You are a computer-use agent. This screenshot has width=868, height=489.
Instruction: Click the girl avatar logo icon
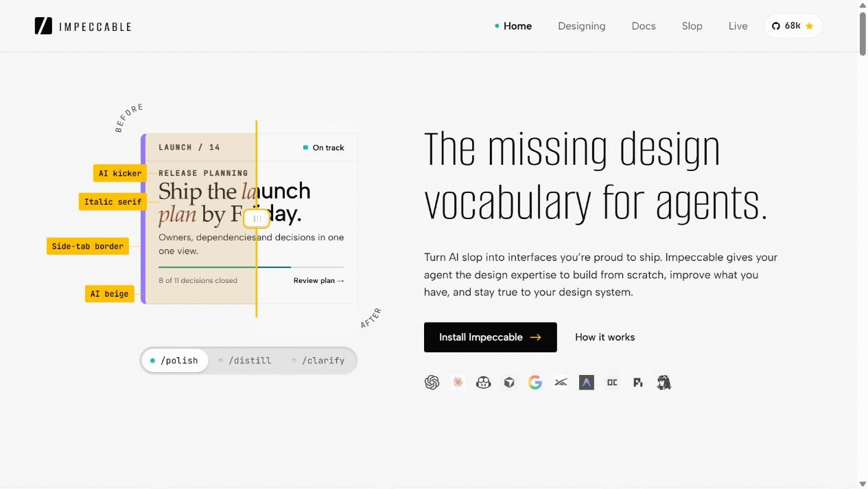tap(664, 383)
